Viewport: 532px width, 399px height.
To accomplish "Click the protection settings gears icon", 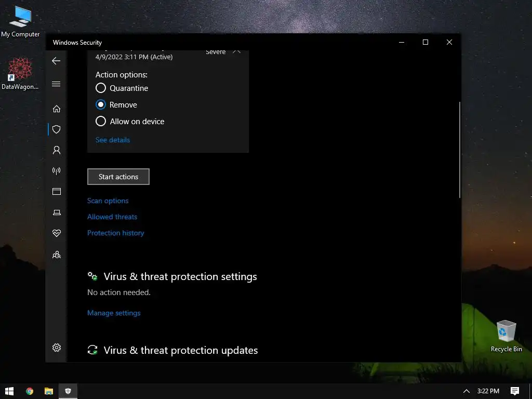I will pos(92,276).
